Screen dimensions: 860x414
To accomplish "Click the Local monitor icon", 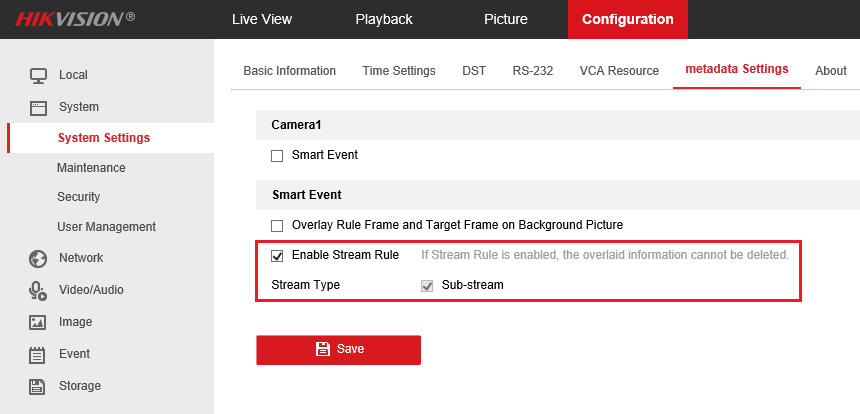I will (x=38, y=76).
